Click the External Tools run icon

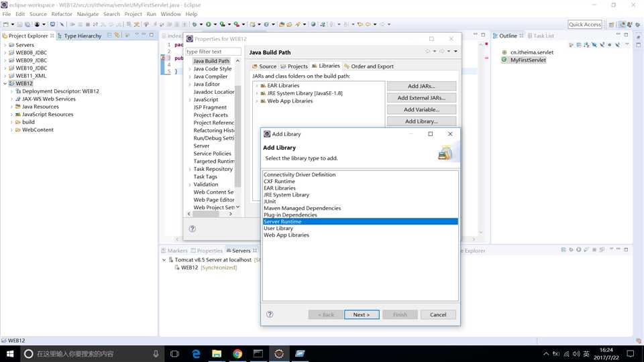click(237, 24)
